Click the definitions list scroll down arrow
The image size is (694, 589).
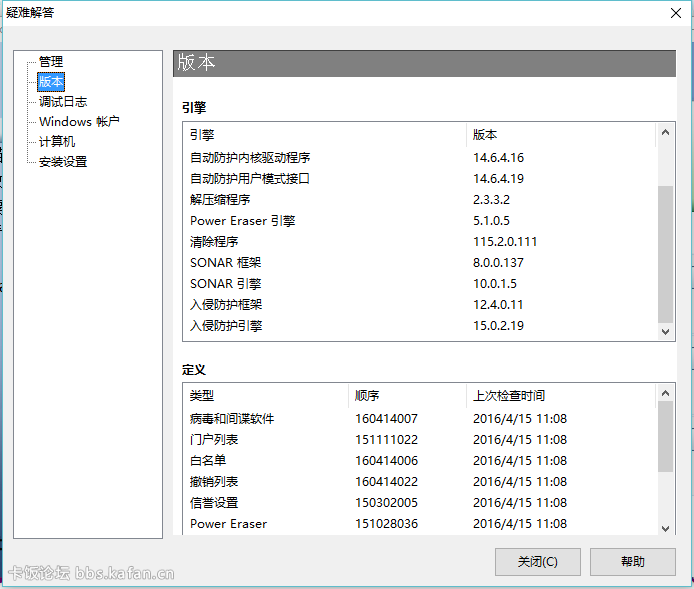665,528
